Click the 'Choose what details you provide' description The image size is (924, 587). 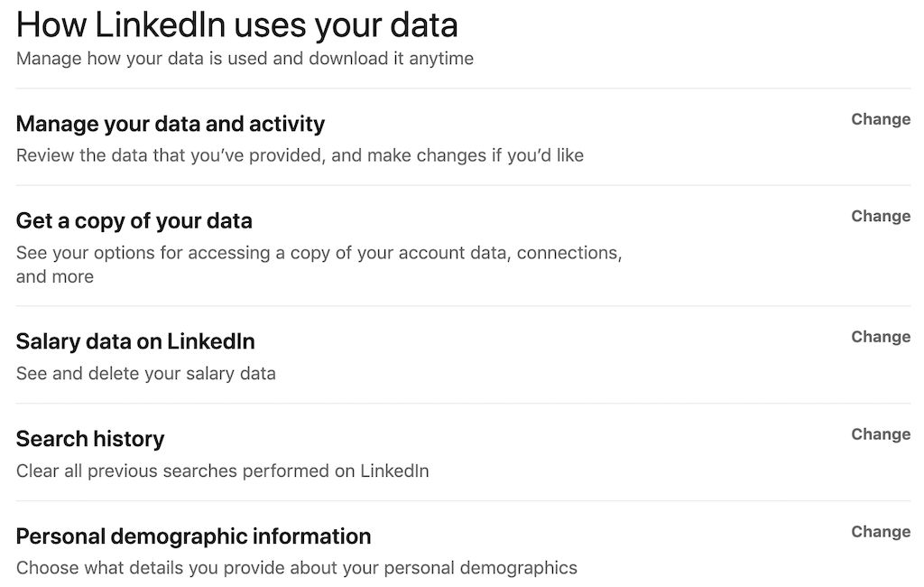[x=296, y=568]
